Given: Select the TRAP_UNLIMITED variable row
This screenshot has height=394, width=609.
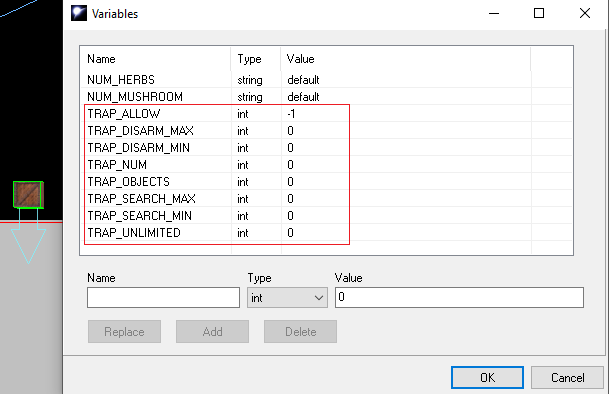Looking at the screenshot, I should [x=326, y=233].
